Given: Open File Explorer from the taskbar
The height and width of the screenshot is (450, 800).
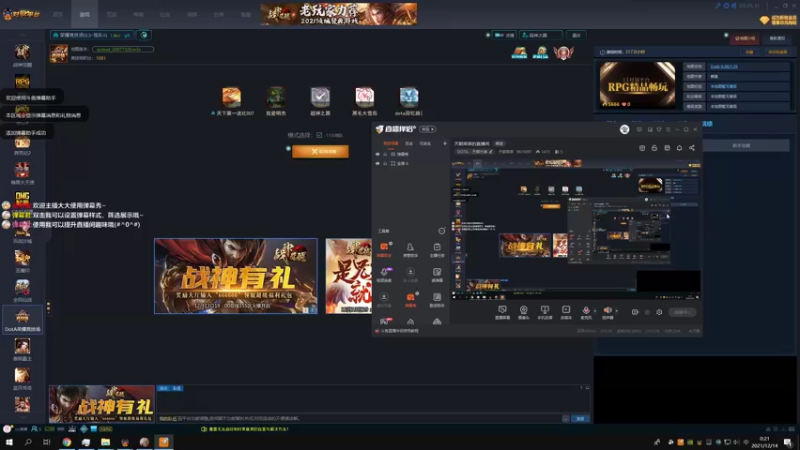Looking at the screenshot, I should (105, 442).
